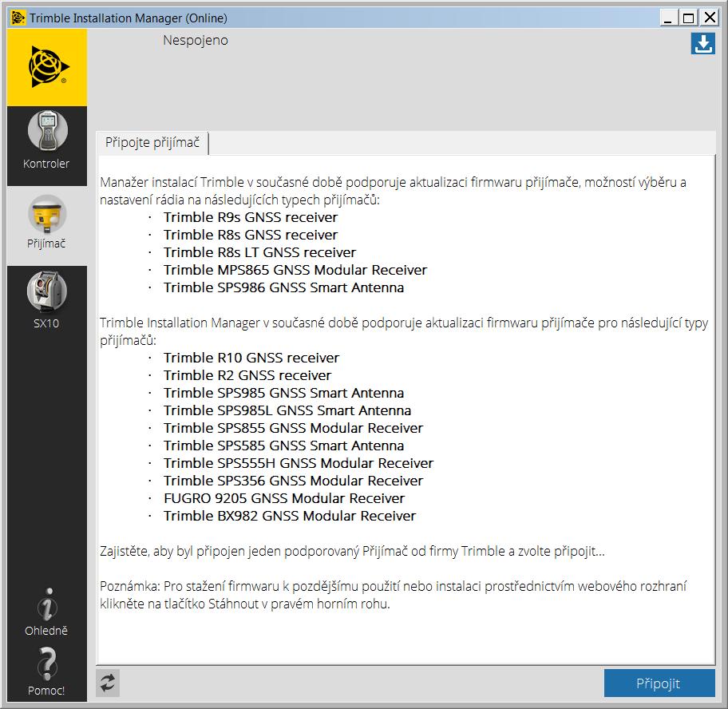Select Trimble SPS585 GNSS Smart Antenna line
The height and width of the screenshot is (709, 728).
coord(283,446)
